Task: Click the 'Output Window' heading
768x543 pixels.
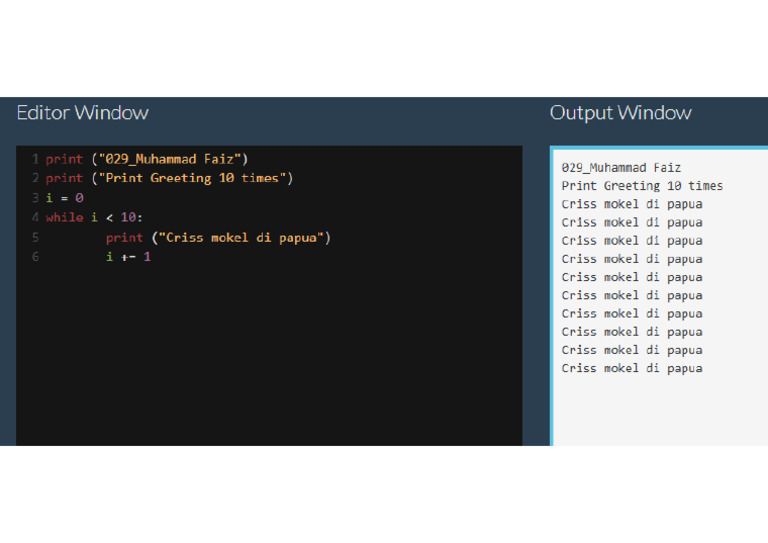Action: point(621,113)
